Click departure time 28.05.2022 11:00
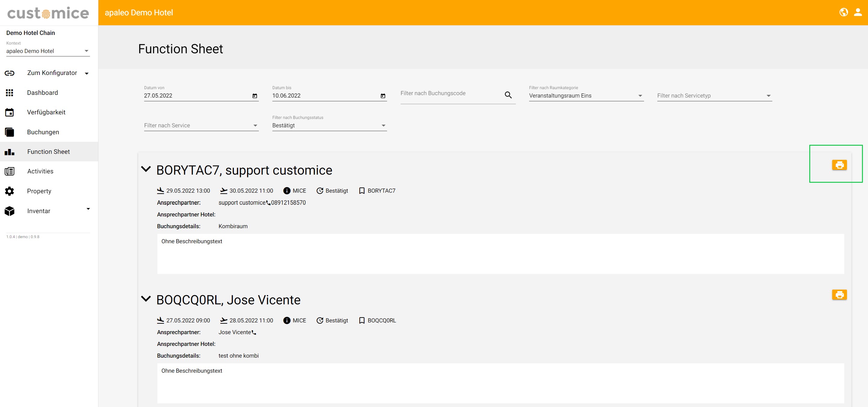 coord(251,320)
